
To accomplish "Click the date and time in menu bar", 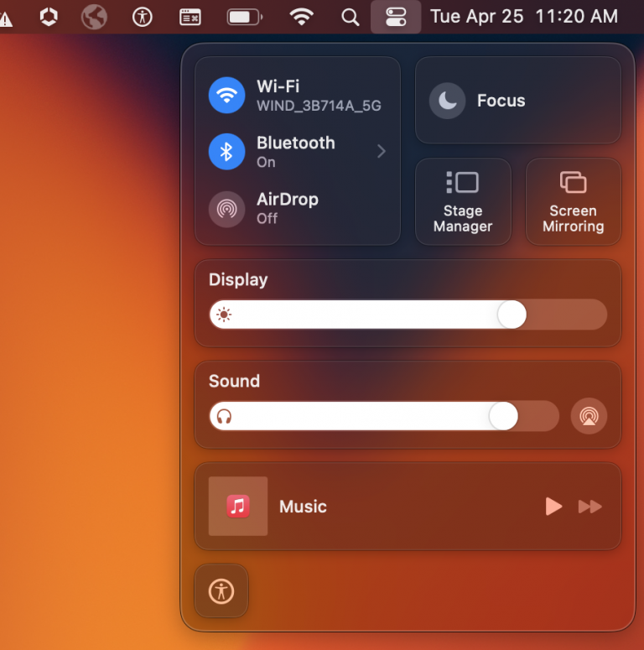I will click(524, 17).
